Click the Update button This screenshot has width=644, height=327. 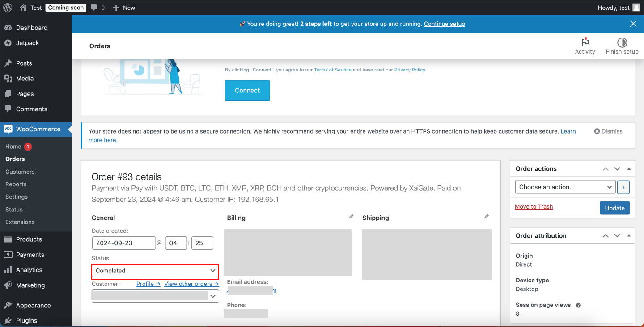click(x=614, y=208)
